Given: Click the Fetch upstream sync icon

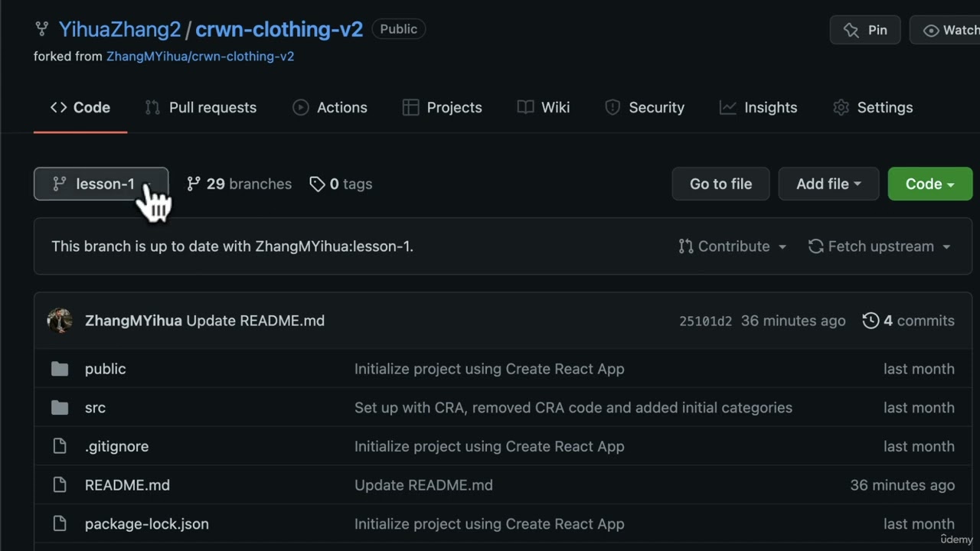Looking at the screenshot, I should click(x=816, y=246).
